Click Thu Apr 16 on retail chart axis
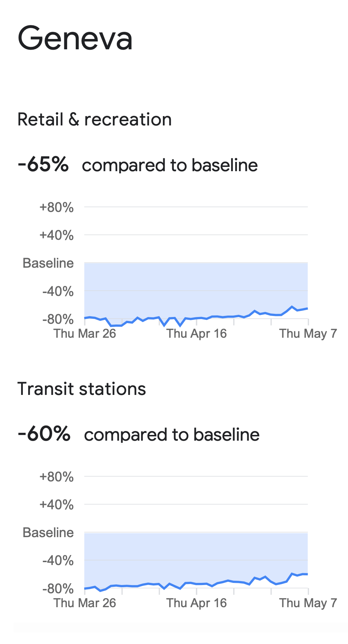 coord(197,333)
